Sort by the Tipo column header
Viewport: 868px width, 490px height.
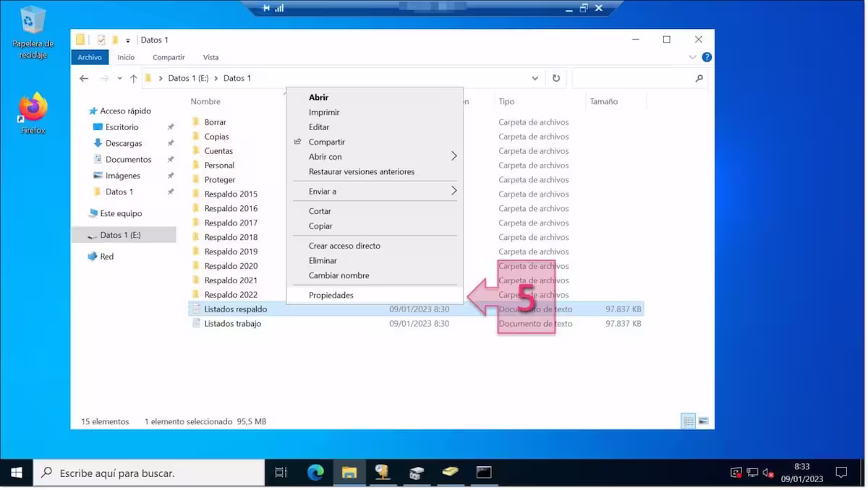tap(506, 102)
